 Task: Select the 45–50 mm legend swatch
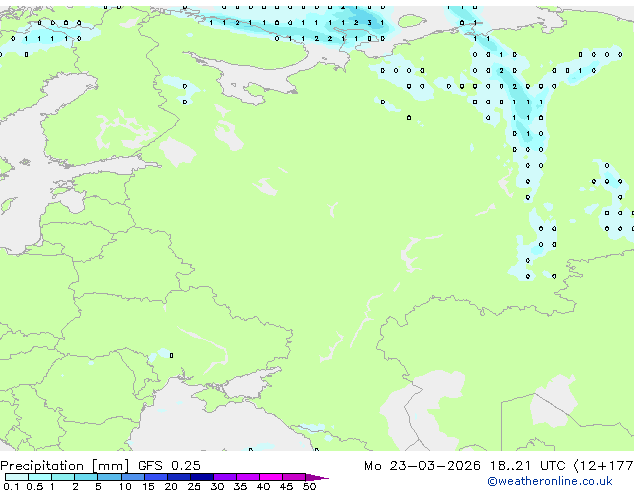294,477
